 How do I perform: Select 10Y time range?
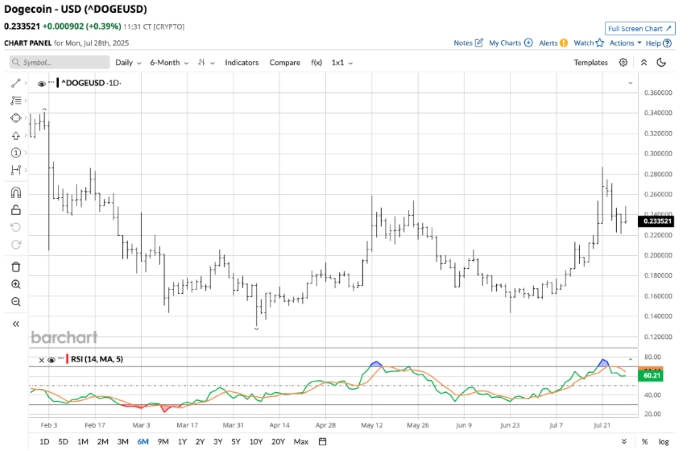(256, 442)
